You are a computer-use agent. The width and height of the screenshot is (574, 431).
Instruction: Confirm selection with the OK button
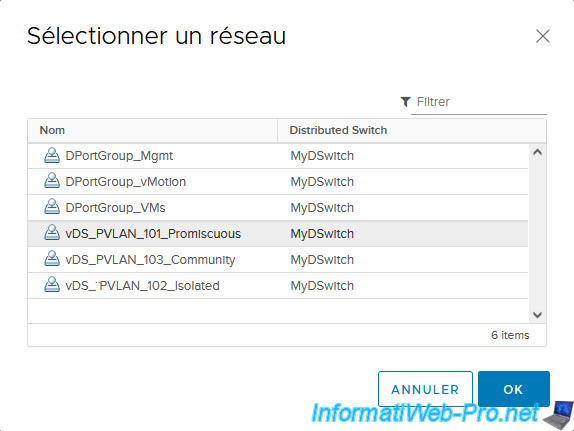coord(514,389)
